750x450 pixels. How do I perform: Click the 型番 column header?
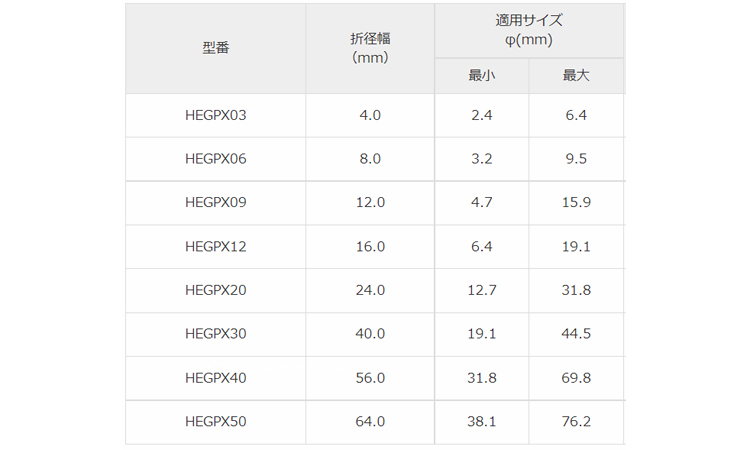coord(215,48)
